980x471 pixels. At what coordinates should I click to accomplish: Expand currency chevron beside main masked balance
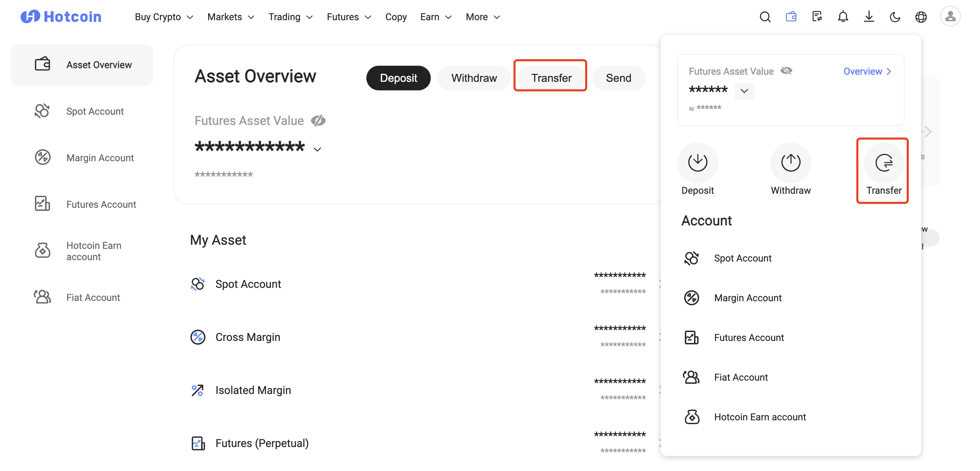pos(317,149)
